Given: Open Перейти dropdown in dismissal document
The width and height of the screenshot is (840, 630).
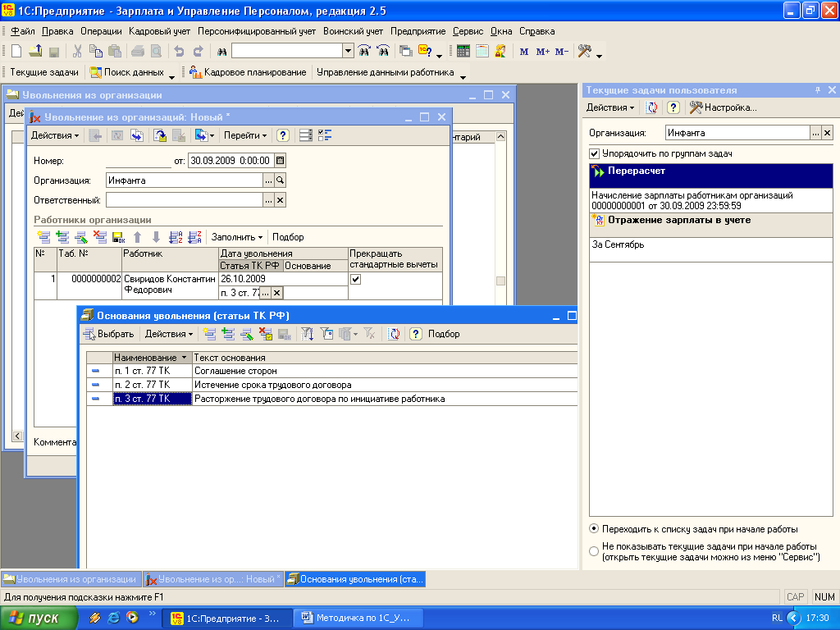Looking at the screenshot, I should pos(244,135).
